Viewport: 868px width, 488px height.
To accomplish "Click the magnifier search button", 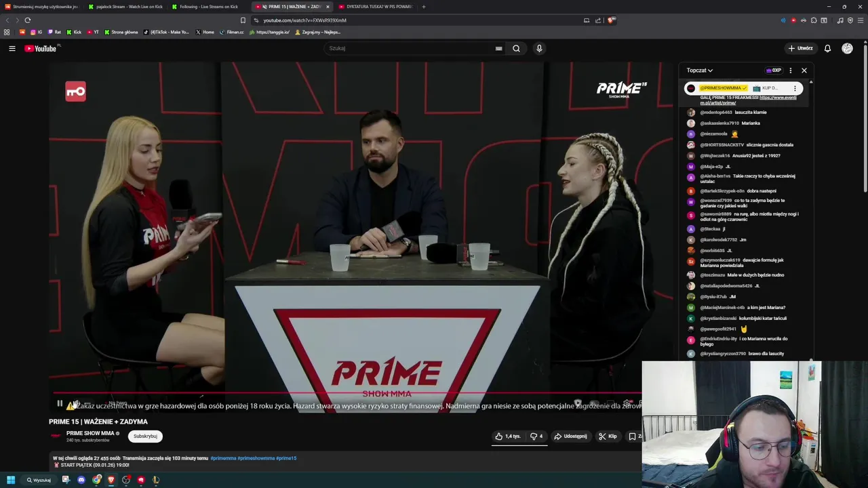I will tap(516, 48).
